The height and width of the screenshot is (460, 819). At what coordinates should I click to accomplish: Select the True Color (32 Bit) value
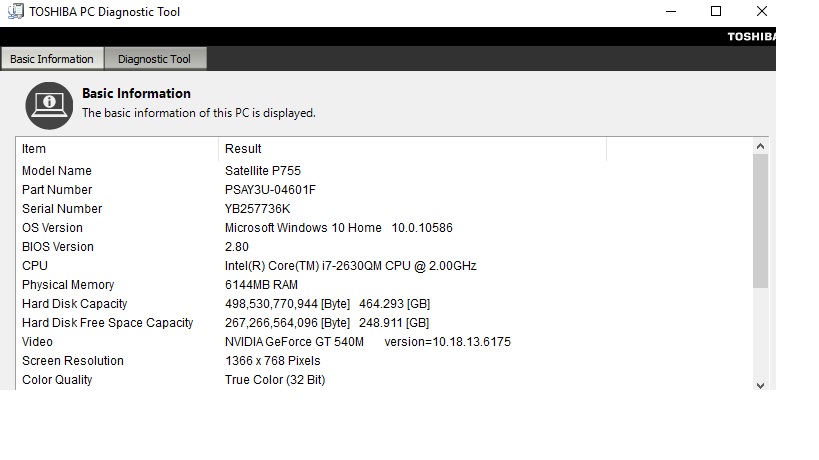point(275,380)
